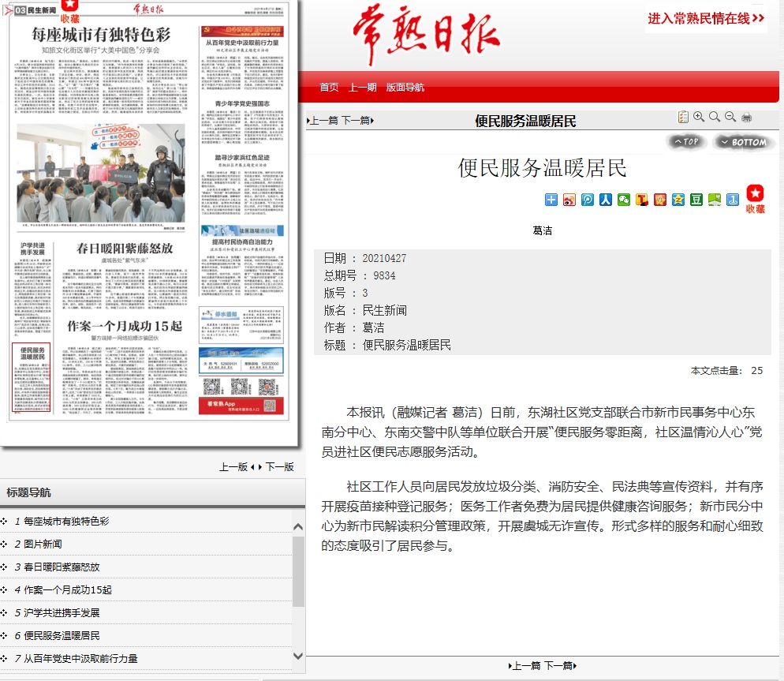This screenshot has width=784, height=681.
Task: Go to next page via 下一版
Action: tap(279, 466)
